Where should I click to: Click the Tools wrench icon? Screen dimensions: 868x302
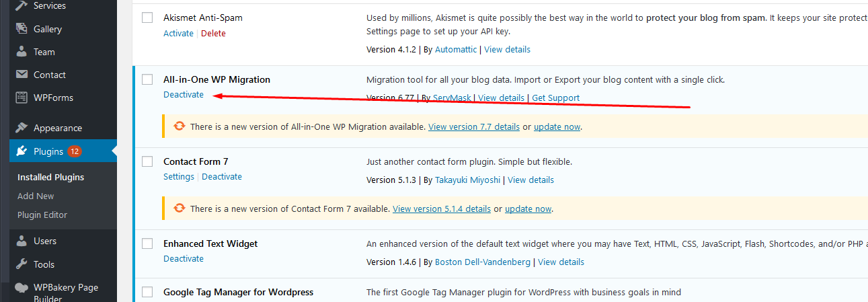22,264
